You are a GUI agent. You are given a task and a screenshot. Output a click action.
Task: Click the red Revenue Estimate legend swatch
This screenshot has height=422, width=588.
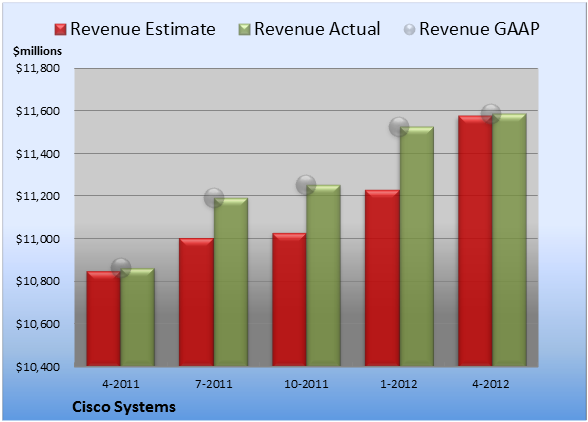[60, 30]
